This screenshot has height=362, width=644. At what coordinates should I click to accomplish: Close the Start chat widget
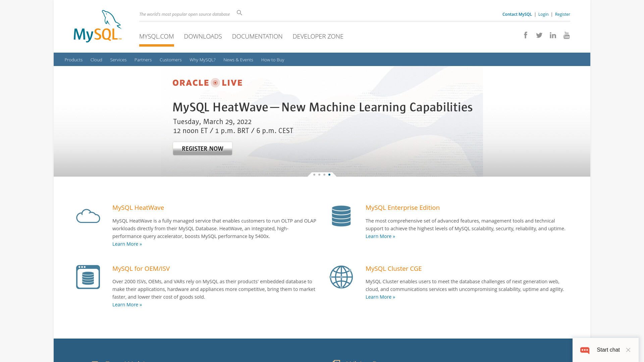628,350
